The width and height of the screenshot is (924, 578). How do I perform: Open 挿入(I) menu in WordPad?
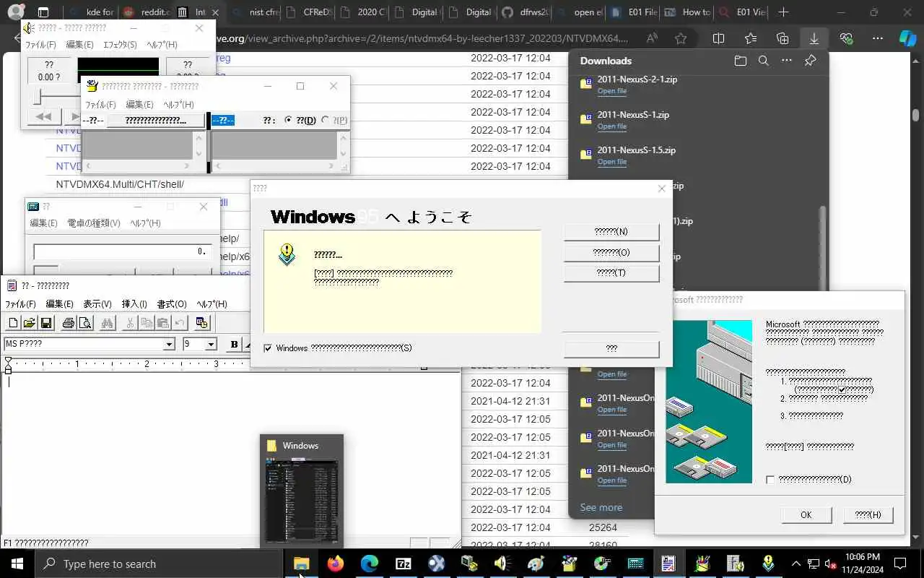[x=134, y=304]
